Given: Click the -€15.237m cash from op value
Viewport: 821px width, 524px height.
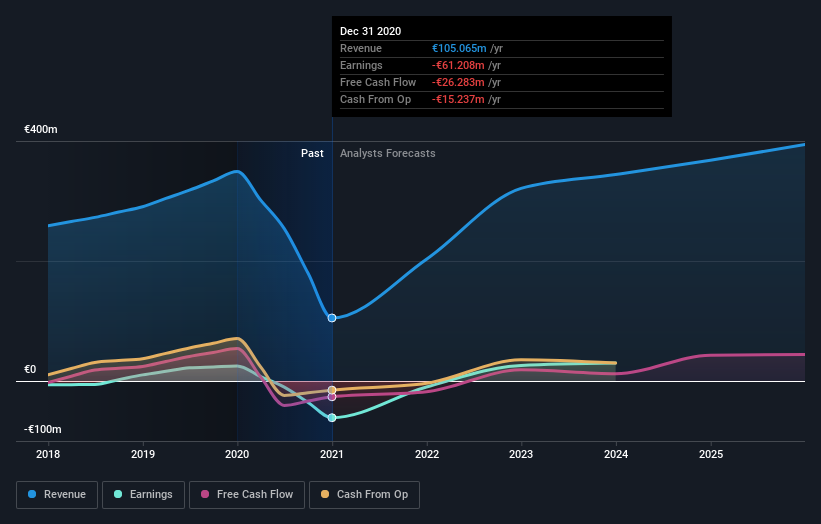Looking at the screenshot, I should (x=458, y=99).
